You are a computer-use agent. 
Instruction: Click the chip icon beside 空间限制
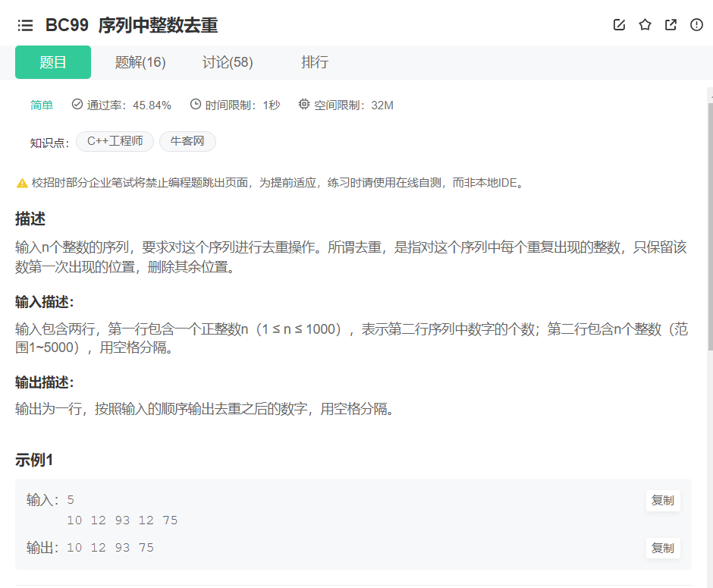pyautogui.click(x=304, y=105)
